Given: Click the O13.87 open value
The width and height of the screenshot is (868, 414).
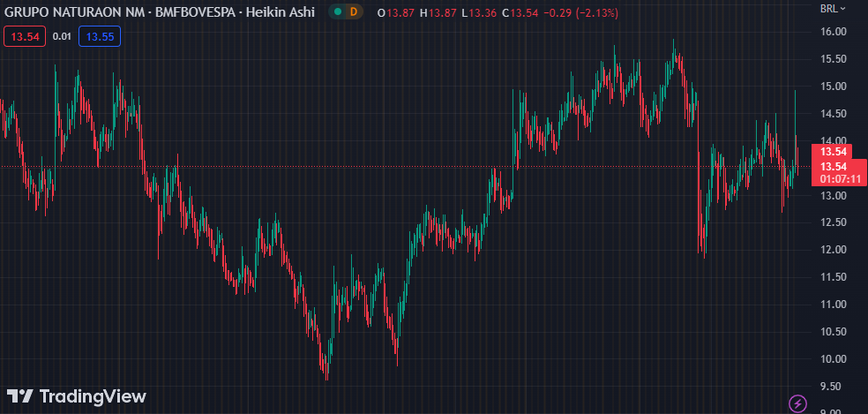Looking at the screenshot, I should coord(395,12).
